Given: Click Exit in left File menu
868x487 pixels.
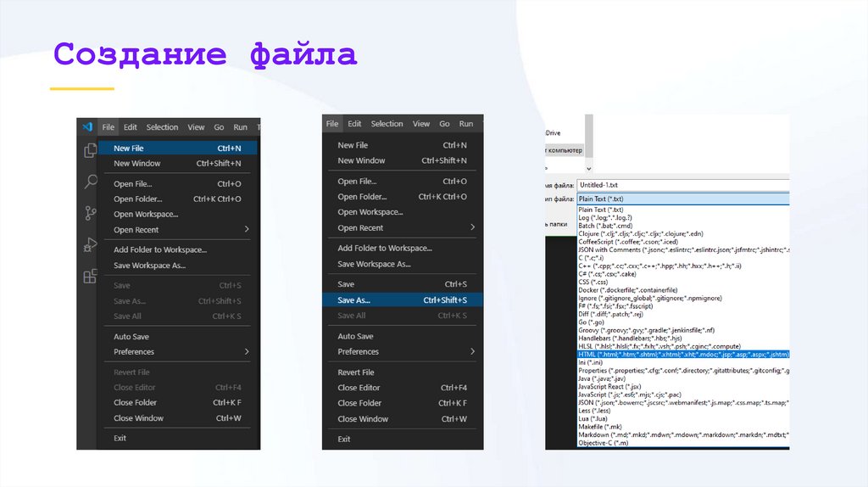Looking at the screenshot, I should (x=178, y=439).
